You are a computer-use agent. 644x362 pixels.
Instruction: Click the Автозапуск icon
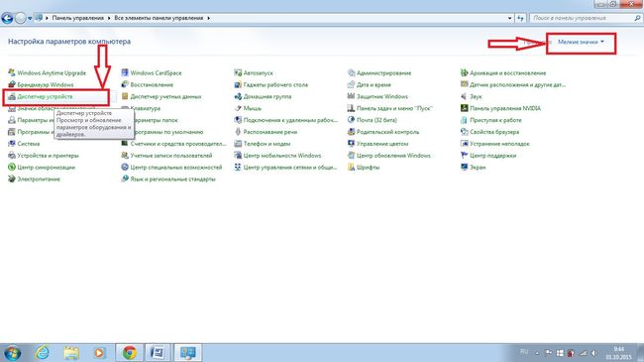pyautogui.click(x=238, y=72)
